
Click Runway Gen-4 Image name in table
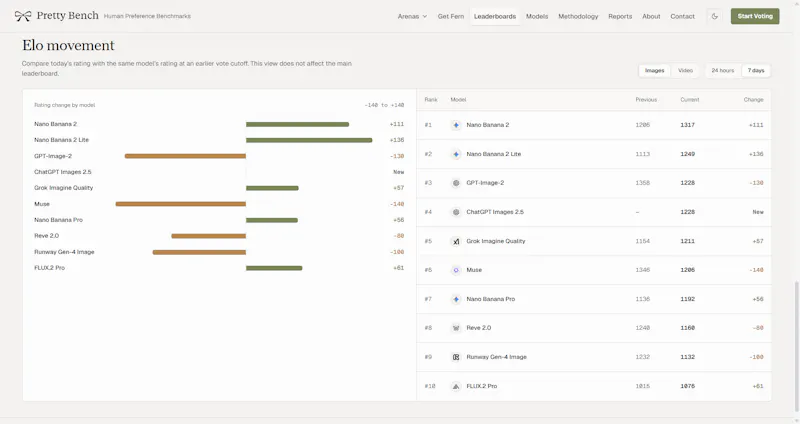496,357
